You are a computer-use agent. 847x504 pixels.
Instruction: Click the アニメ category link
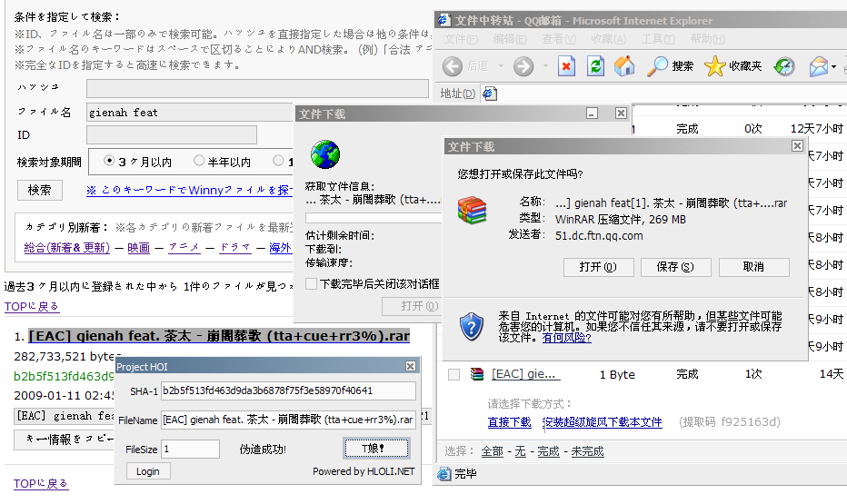[184, 248]
